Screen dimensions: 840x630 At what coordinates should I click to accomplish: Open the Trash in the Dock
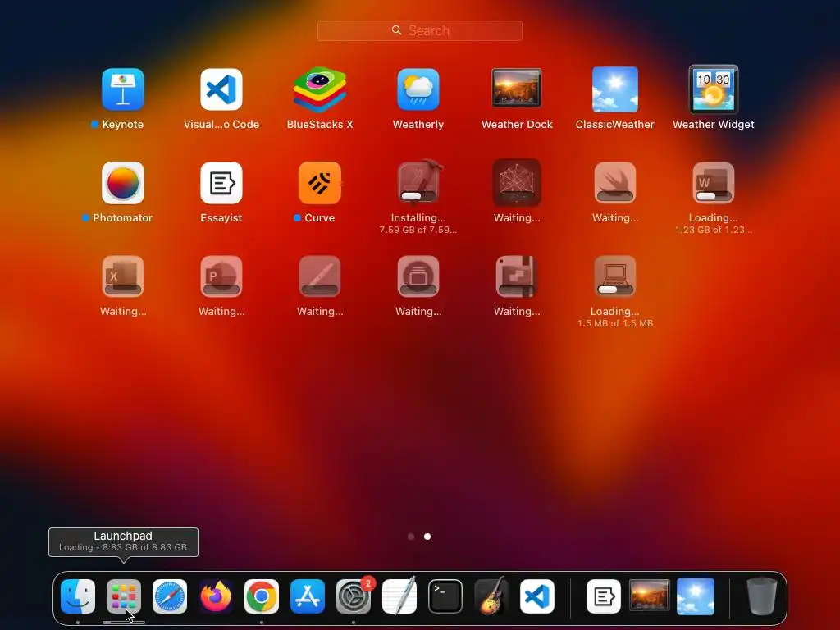(x=762, y=596)
